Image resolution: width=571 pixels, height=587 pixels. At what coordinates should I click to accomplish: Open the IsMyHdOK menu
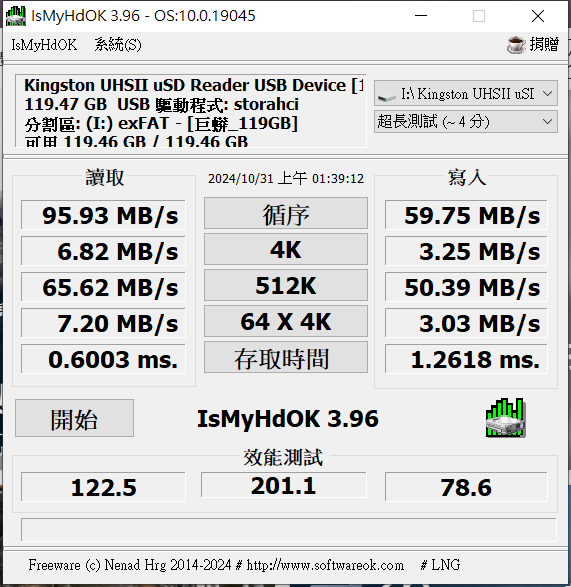44,45
